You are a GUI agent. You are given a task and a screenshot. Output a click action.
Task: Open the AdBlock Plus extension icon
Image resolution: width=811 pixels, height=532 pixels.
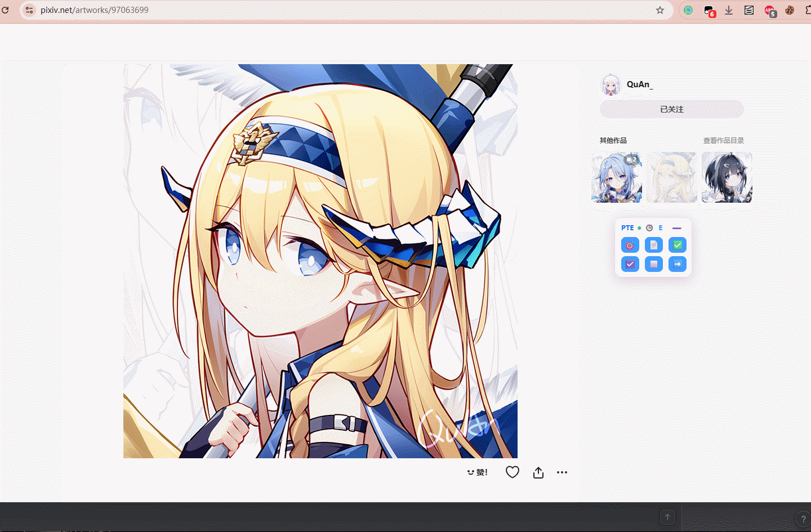point(769,10)
